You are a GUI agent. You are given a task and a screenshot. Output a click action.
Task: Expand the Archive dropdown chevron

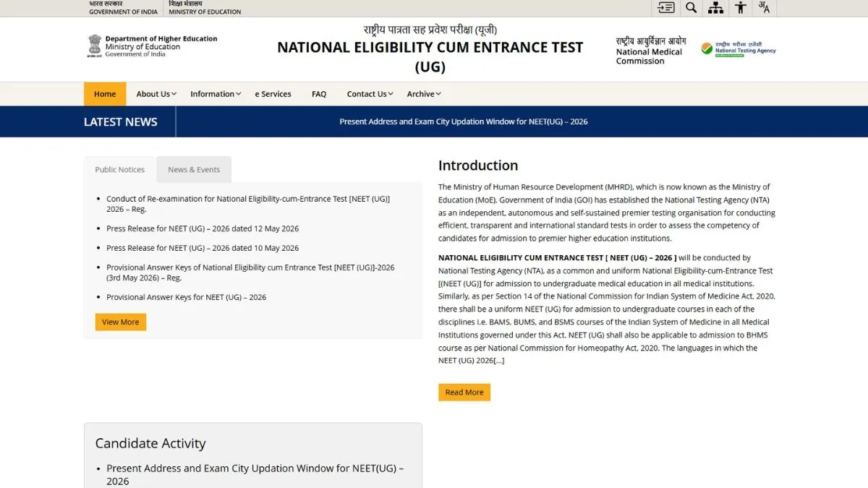(x=438, y=94)
